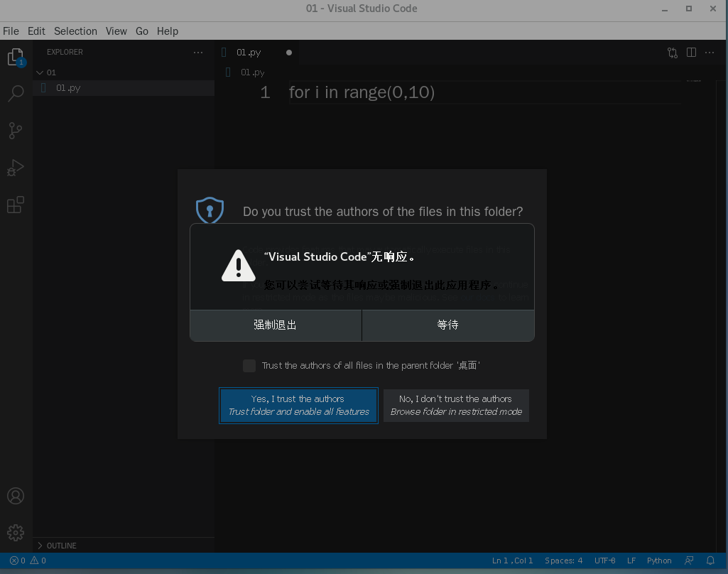The width and height of the screenshot is (728, 574).
Task: Open the Extensions icon
Action: point(16,205)
